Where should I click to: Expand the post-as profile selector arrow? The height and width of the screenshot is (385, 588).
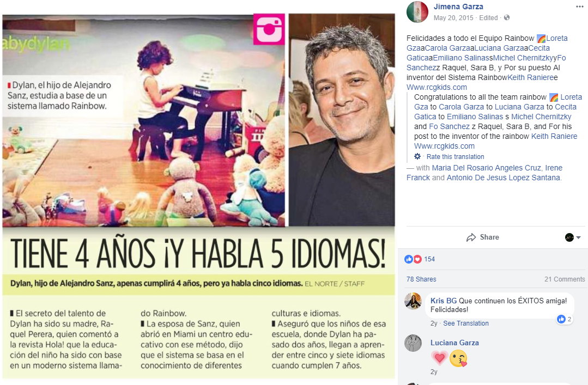(x=579, y=237)
